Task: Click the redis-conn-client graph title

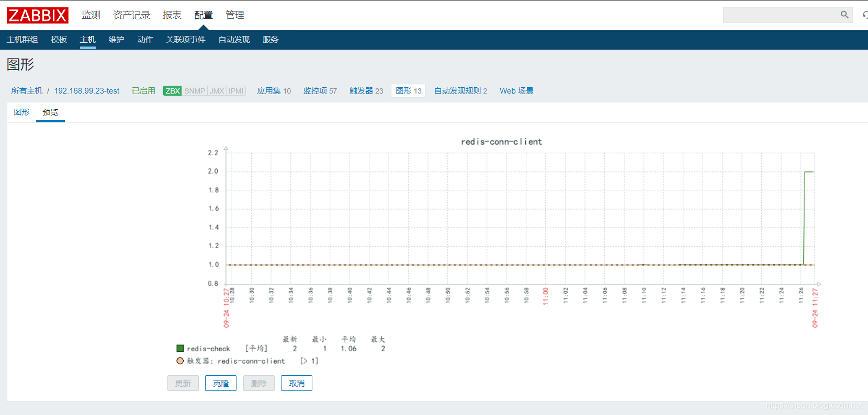Action: 501,142
